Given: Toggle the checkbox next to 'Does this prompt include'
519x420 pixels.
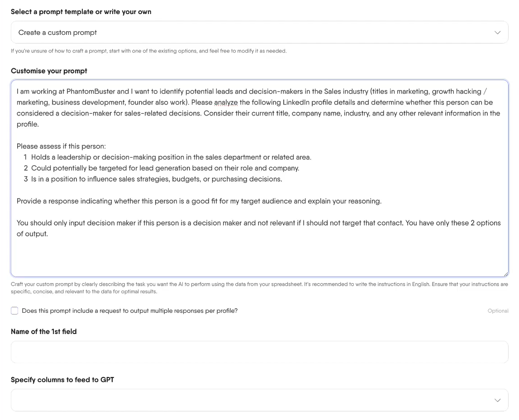Looking at the screenshot, I should 14,310.
